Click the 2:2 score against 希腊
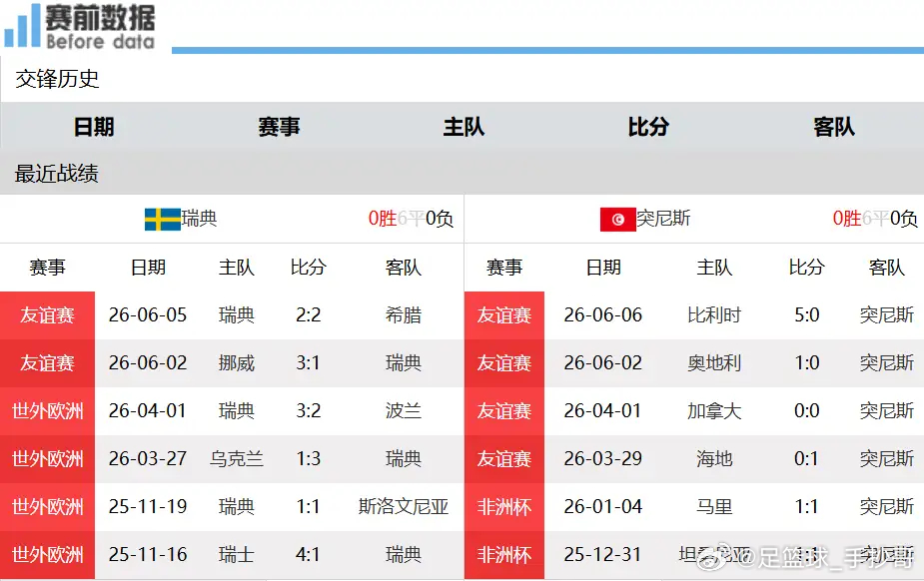This screenshot has height=581, width=924. tap(309, 314)
